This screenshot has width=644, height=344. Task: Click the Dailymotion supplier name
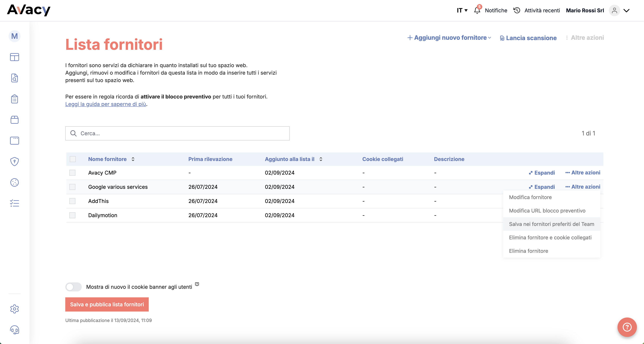pyautogui.click(x=103, y=215)
